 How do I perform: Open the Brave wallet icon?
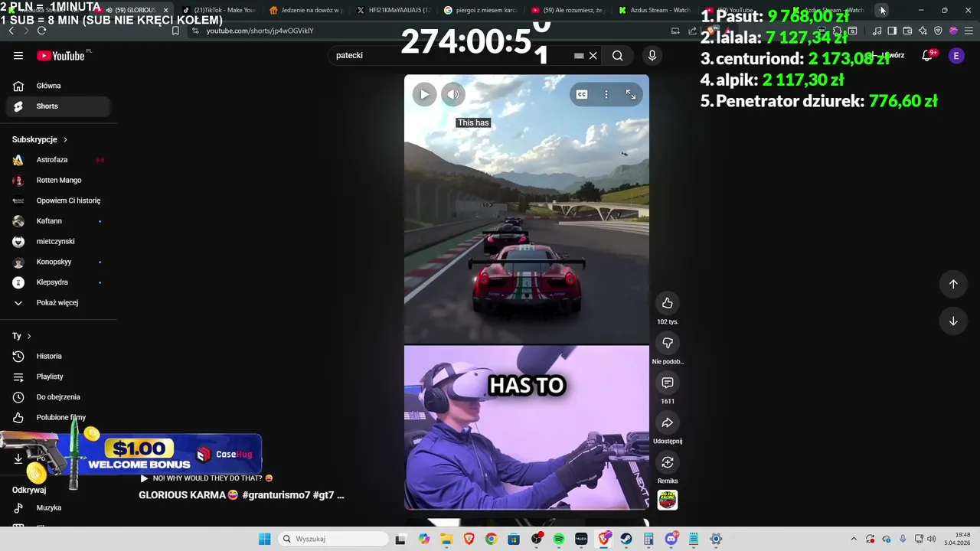point(907,31)
